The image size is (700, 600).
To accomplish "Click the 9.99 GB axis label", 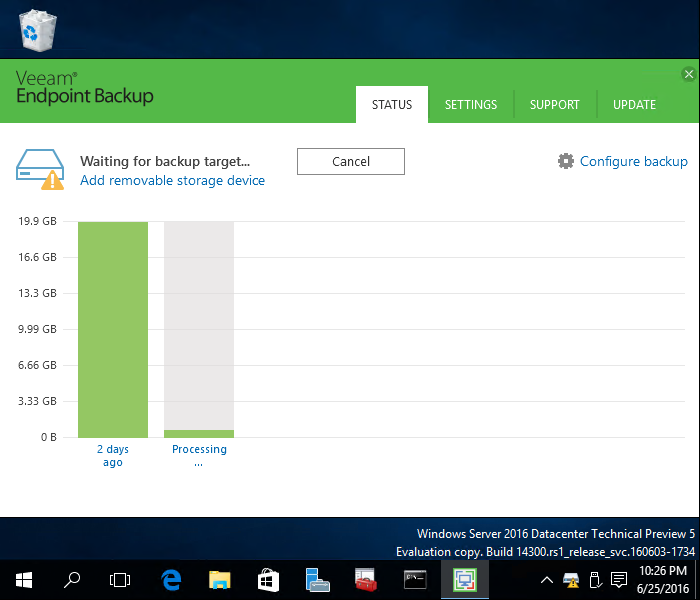I will [37, 329].
